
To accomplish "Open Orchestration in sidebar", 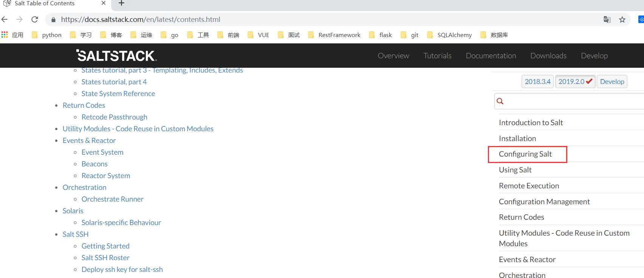I will 522,275.
